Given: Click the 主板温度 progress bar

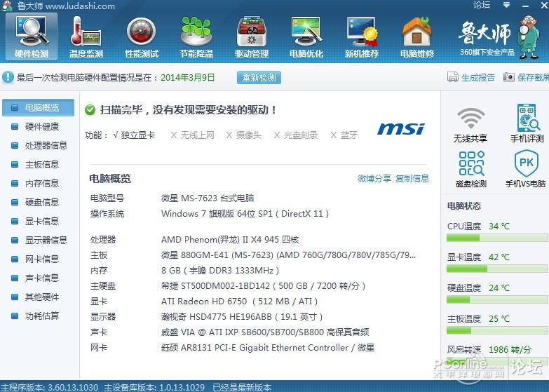Looking at the screenshot, I should point(497,330).
